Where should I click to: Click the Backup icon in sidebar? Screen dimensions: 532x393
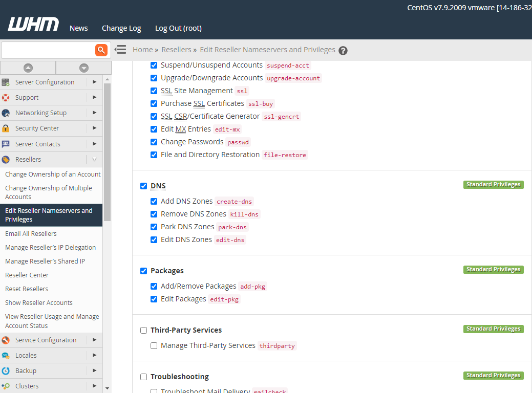coord(6,371)
